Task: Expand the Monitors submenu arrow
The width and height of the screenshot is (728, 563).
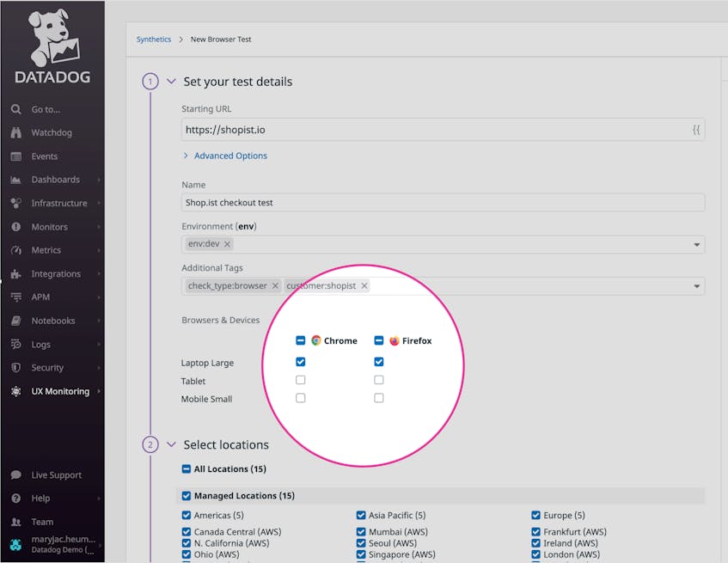Action: [99, 227]
